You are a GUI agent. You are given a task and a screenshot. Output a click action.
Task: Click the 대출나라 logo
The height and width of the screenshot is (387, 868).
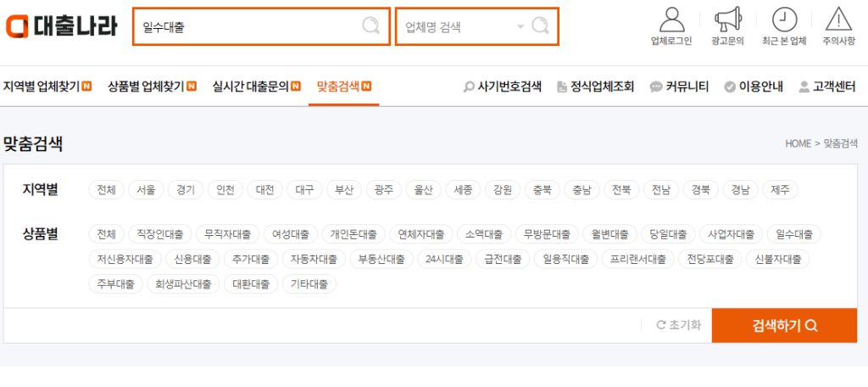pos(61,26)
